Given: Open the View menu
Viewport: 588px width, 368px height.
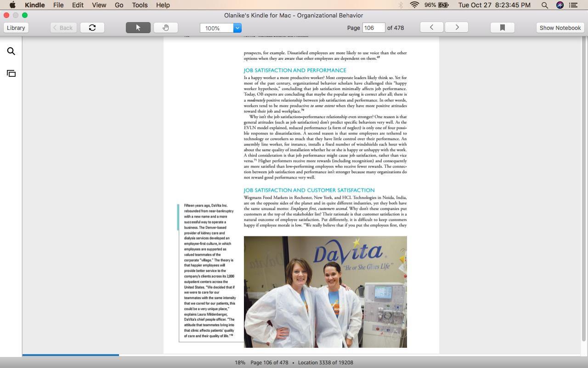Looking at the screenshot, I should [99, 5].
